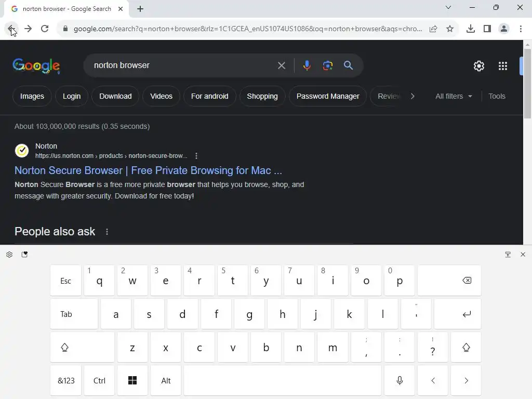The width and height of the screenshot is (532, 399).
Task: Search by image with Google Lens
Action: [x=328, y=65]
